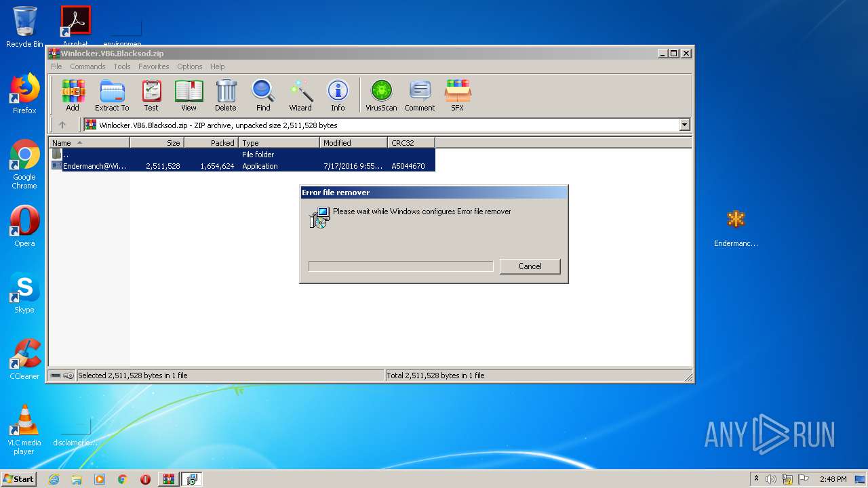Click 'Selected 2,511,528 bytes in 1 file' status
The image size is (868, 488).
pos(133,375)
